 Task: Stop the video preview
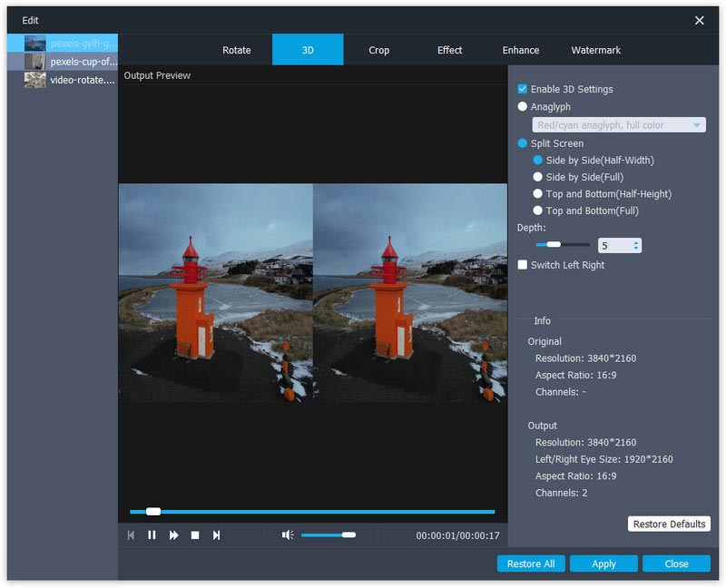pos(195,535)
